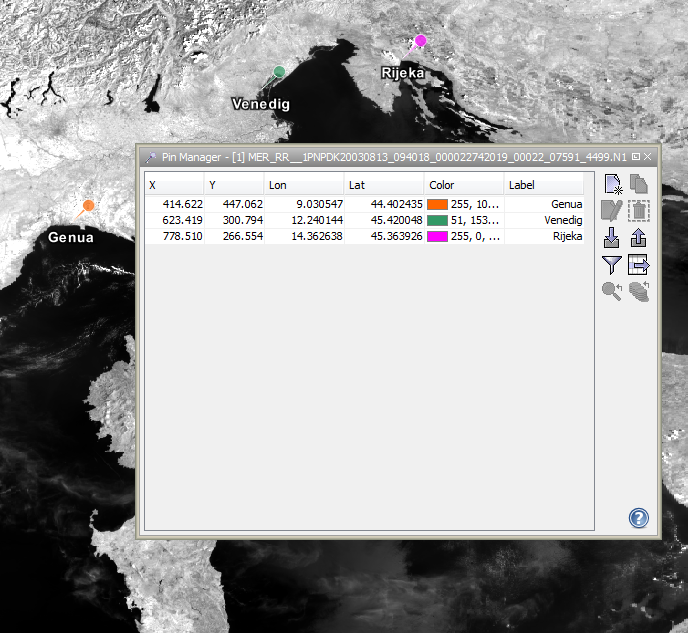Open Pin Manager help via question mark
Viewport: 688px width, 633px height.
click(x=639, y=517)
